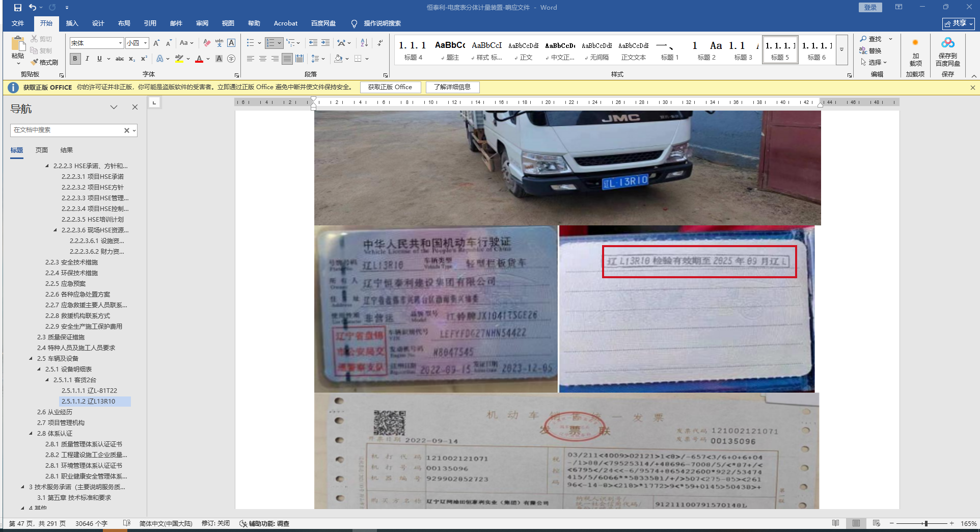
Task: Cut the selection with scissors icon
Action: (41, 39)
